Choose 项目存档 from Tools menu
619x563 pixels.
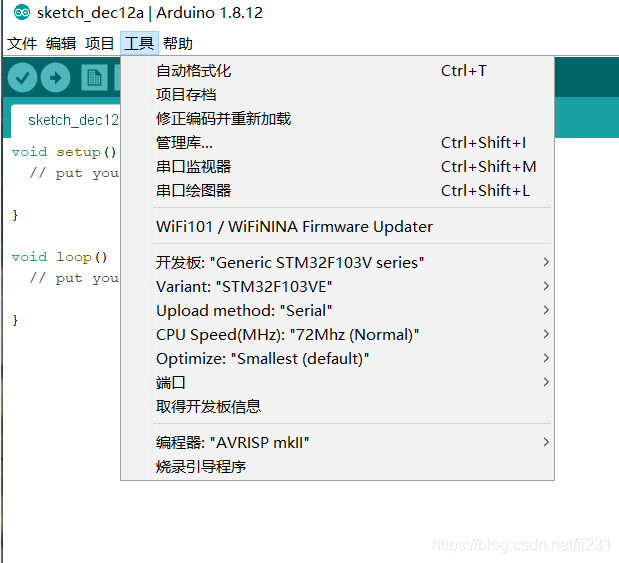338,95
